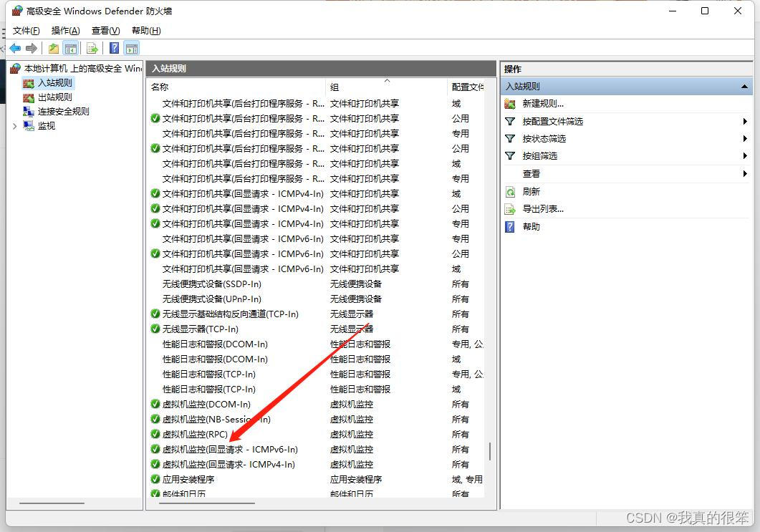Open the 查看 submenu arrow in actions pane

pyautogui.click(x=745, y=173)
